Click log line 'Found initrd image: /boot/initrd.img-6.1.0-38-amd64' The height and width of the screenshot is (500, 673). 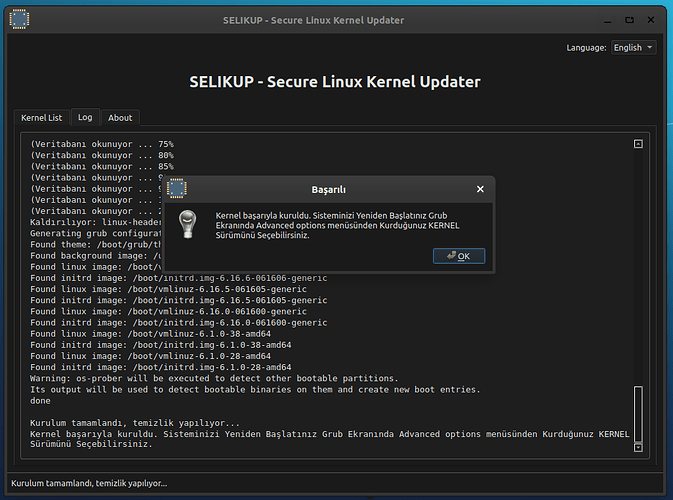(x=161, y=345)
